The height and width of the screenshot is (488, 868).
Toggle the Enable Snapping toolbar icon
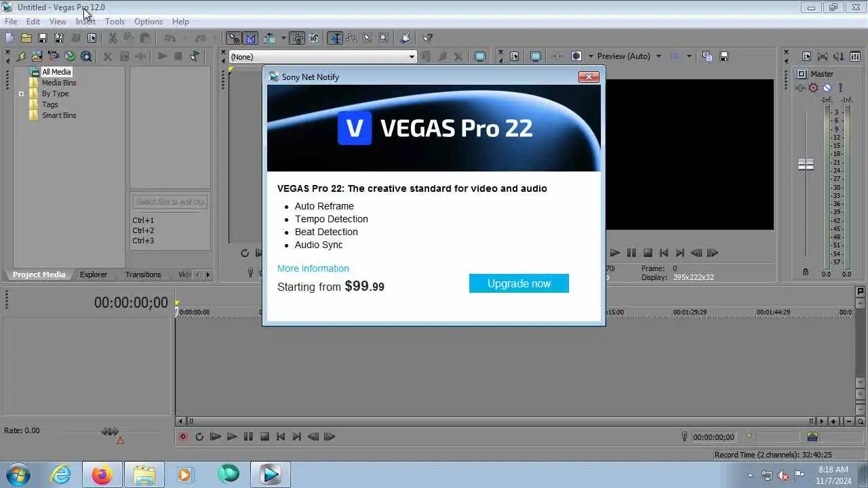coord(234,38)
